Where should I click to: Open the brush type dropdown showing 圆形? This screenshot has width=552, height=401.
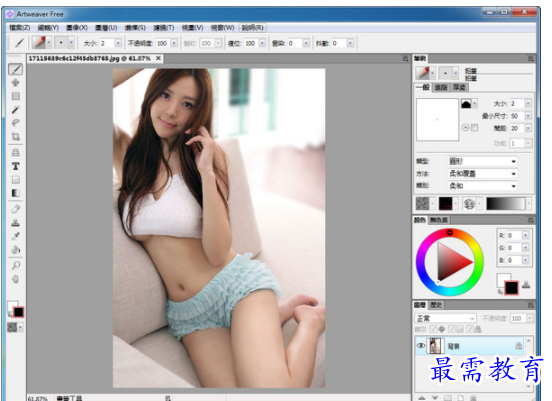coord(482,161)
